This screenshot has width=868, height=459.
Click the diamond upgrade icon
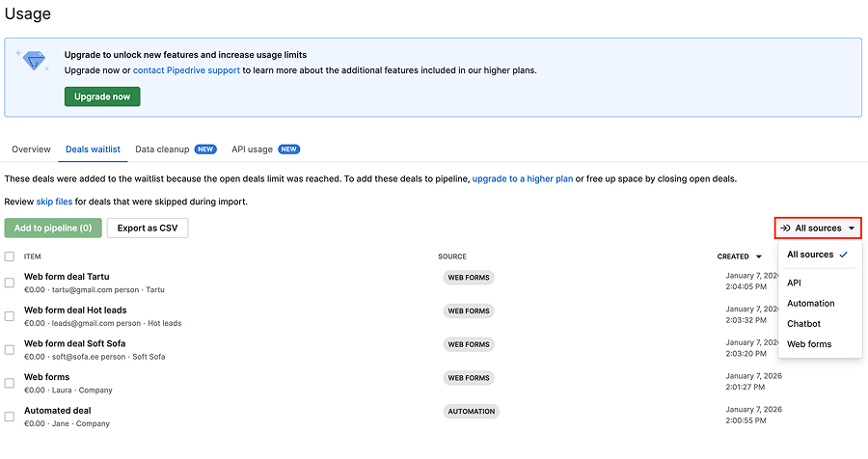tap(35, 63)
